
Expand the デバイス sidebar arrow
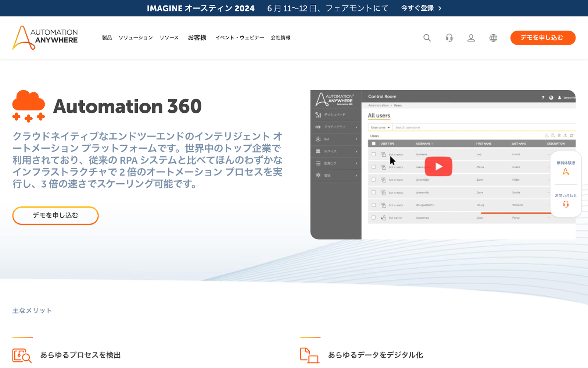(x=356, y=151)
